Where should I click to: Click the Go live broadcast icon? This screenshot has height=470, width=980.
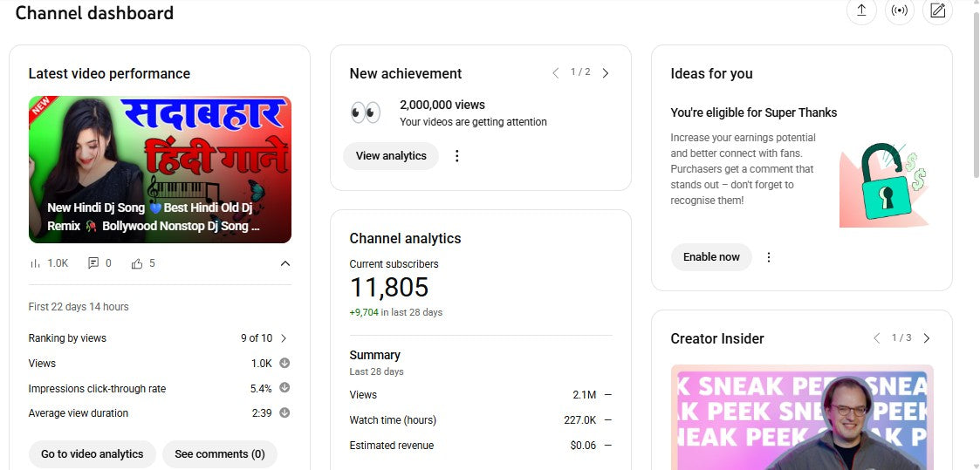click(x=900, y=10)
